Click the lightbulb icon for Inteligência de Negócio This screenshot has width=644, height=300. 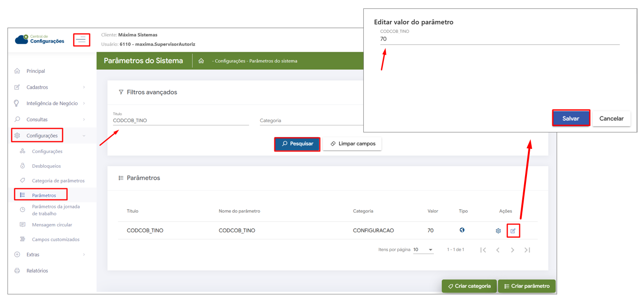(16, 103)
